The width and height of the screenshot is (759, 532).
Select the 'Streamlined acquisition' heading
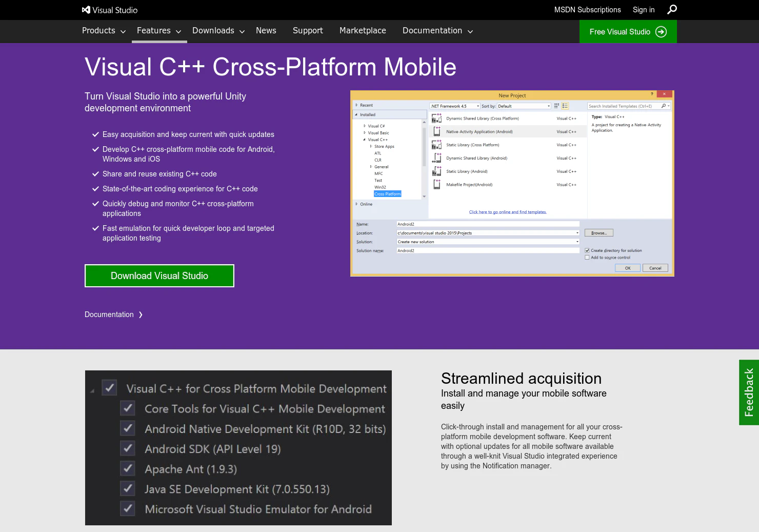[521, 379]
